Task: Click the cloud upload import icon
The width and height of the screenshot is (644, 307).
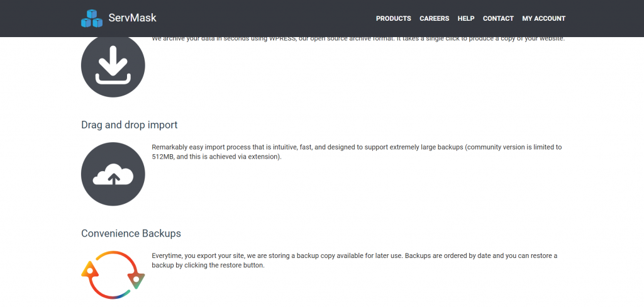Action: tap(113, 174)
